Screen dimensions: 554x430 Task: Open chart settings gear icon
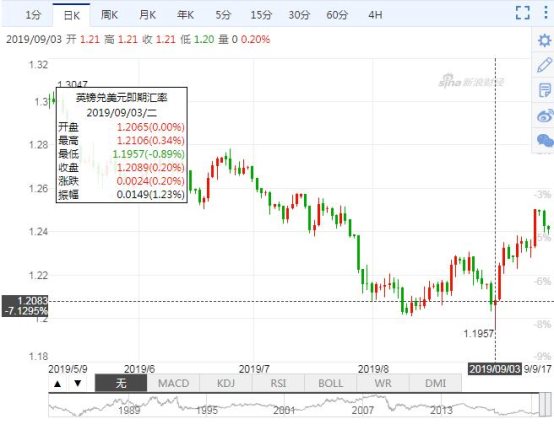click(x=544, y=40)
